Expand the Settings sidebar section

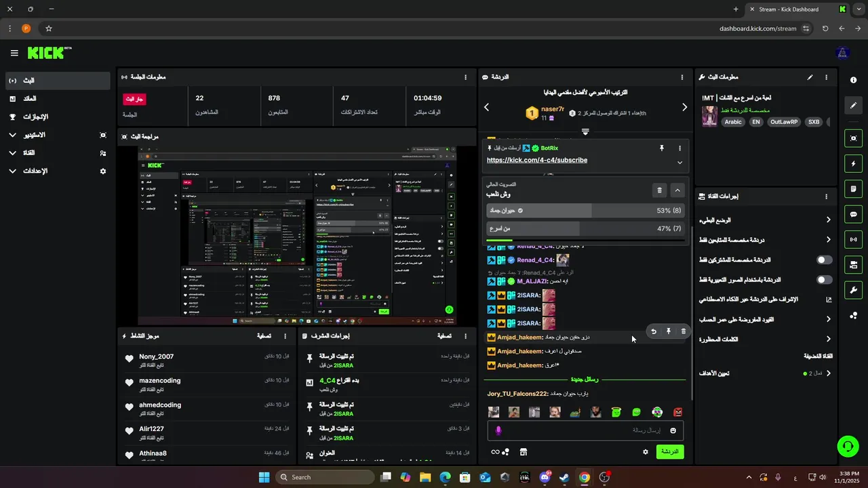point(12,171)
